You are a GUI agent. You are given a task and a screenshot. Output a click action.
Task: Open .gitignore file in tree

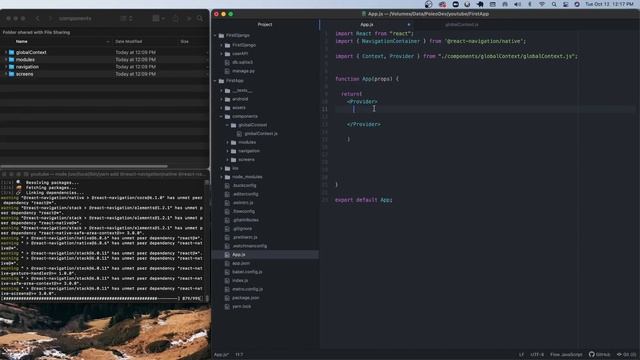point(242,229)
